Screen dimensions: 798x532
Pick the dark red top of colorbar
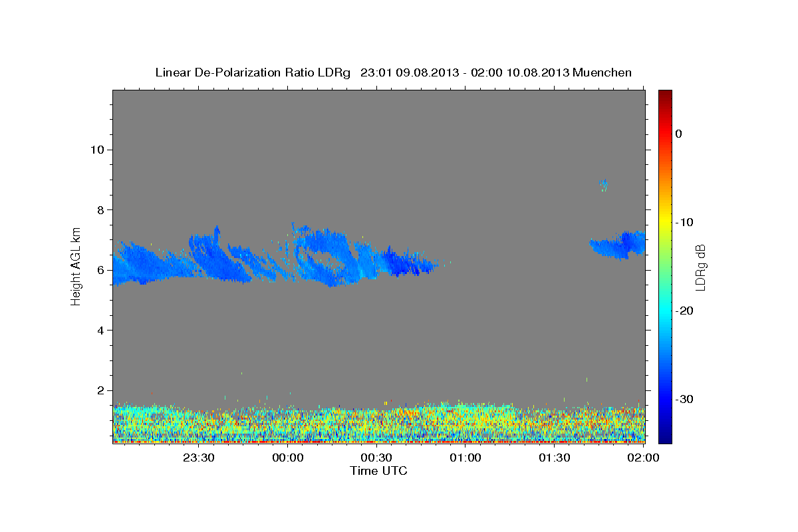click(x=665, y=96)
